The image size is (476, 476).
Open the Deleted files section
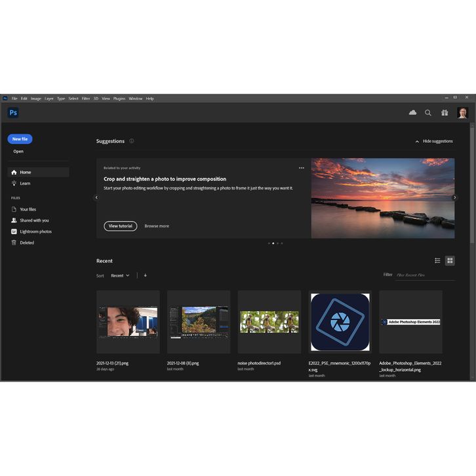[x=27, y=243]
